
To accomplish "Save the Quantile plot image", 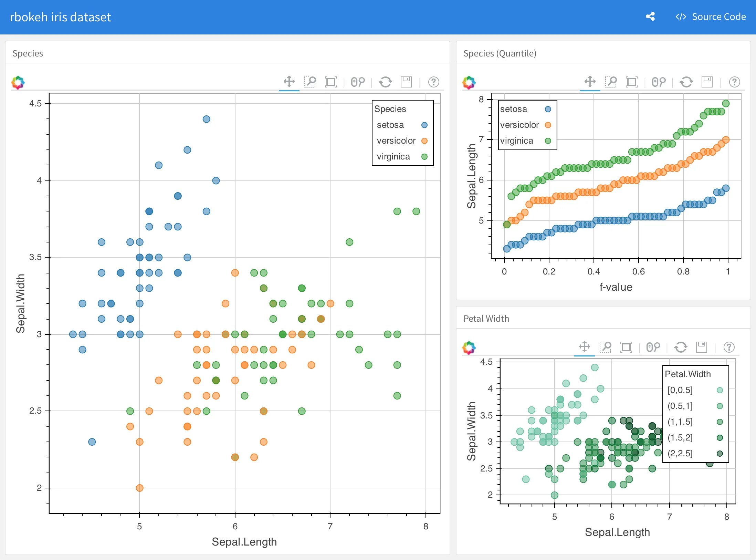I will (707, 82).
